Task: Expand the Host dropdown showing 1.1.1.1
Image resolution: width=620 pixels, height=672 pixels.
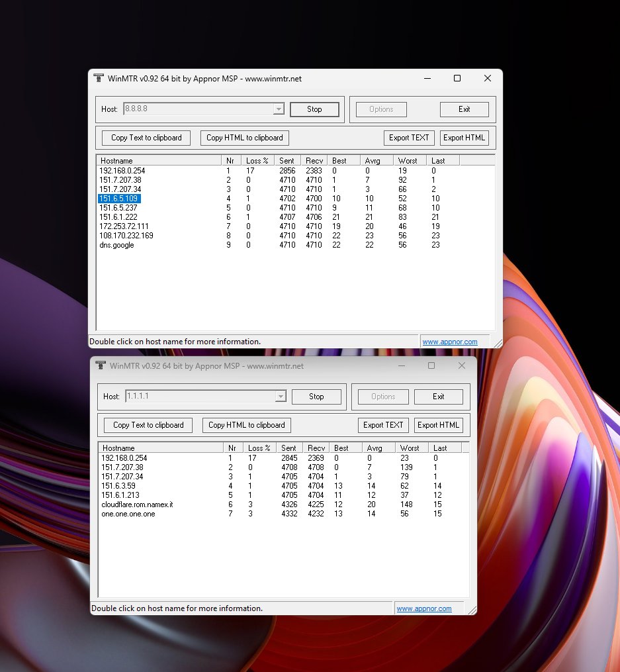Action: [x=281, y=397]
